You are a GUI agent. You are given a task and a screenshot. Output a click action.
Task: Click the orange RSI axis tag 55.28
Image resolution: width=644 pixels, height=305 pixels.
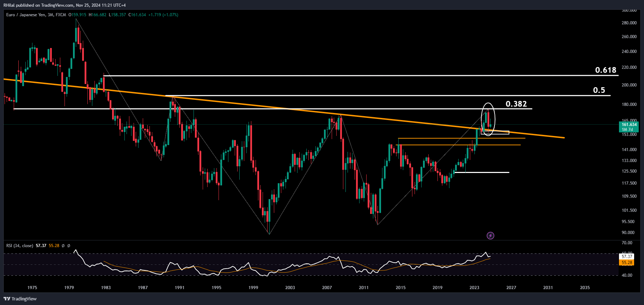point(627,263)
